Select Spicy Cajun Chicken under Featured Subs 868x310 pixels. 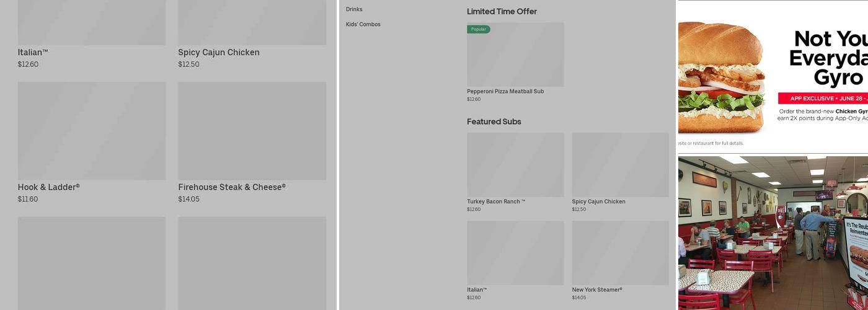click(598, 201)
